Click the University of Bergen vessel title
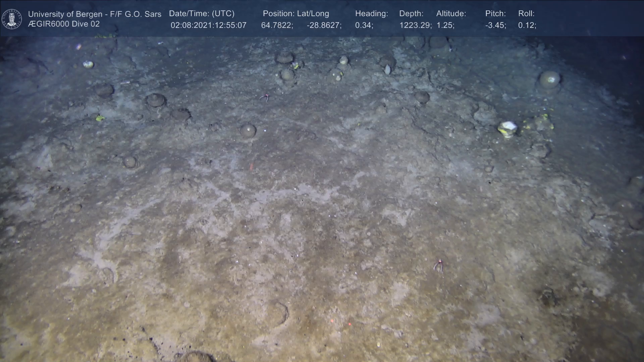The height and width of the screenshot is (362, 644). point(95,14)
